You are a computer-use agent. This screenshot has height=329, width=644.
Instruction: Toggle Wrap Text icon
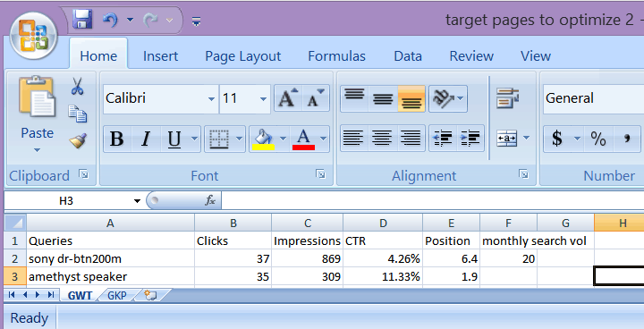[508, 98]
